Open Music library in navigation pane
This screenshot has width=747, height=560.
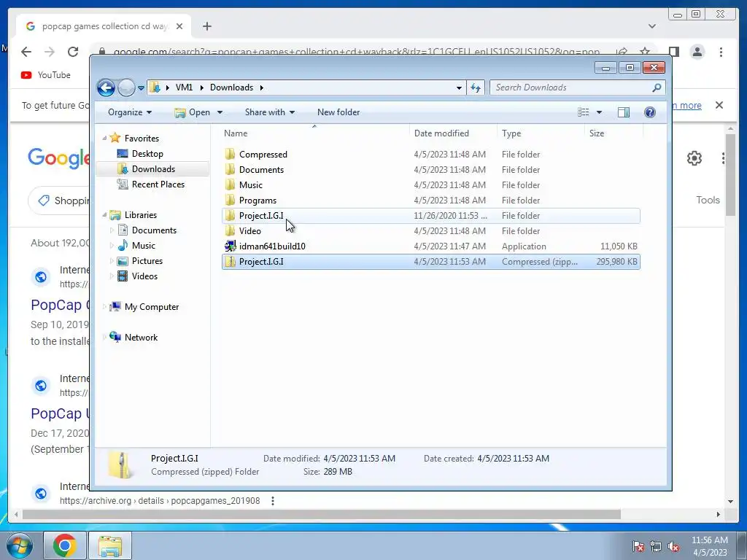[143, 246]
